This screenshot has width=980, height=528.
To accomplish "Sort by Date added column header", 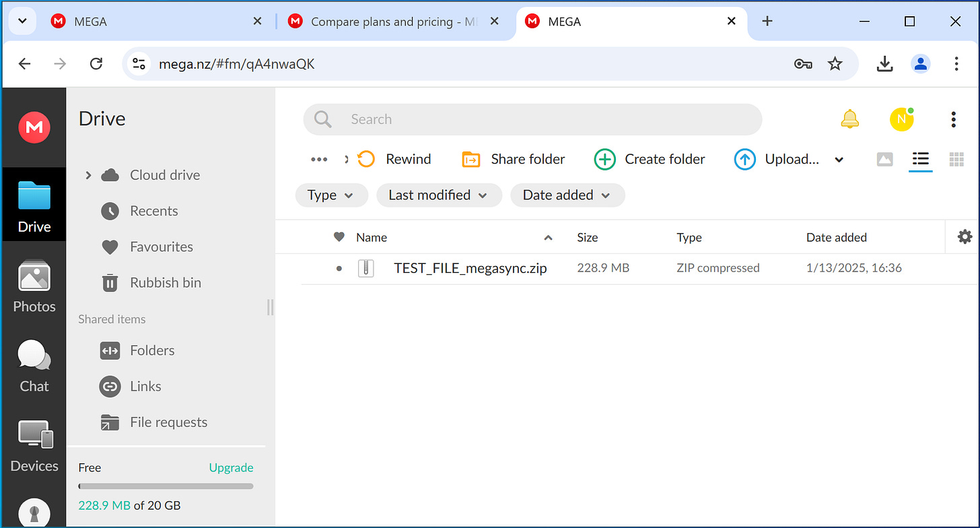I will click(837, 237).
